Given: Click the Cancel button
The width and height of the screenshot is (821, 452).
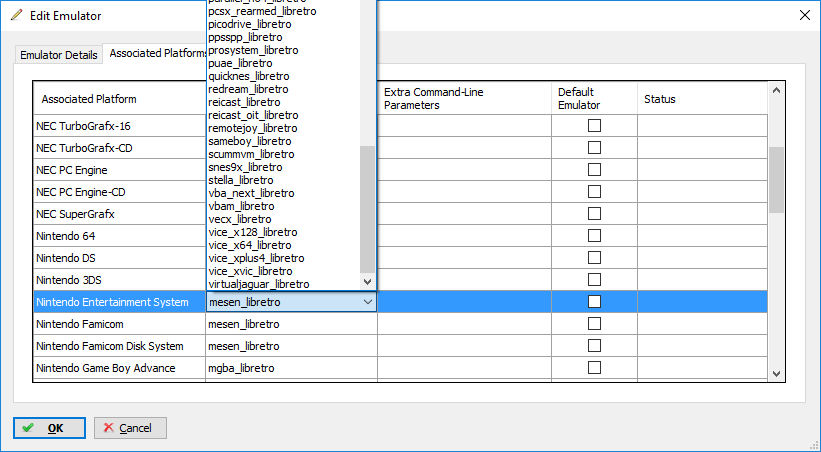Looking at the screenshot, I should pyautogui.click(x=130, y=428).
